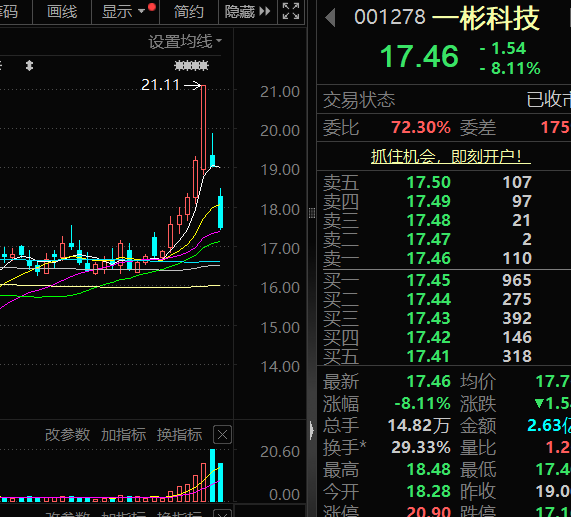
Task: Click the panel collapse handle beside 总手 row
Action: (x=312, y=430)
